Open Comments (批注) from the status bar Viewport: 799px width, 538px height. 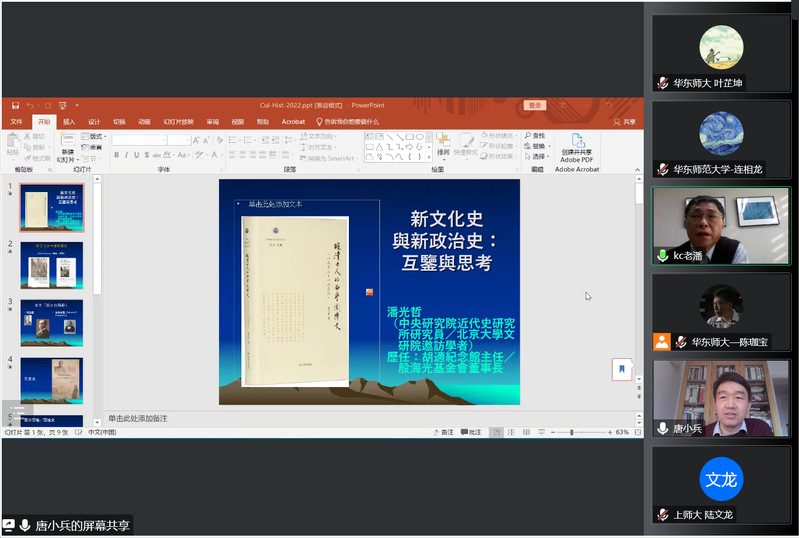tap(470, 432)
